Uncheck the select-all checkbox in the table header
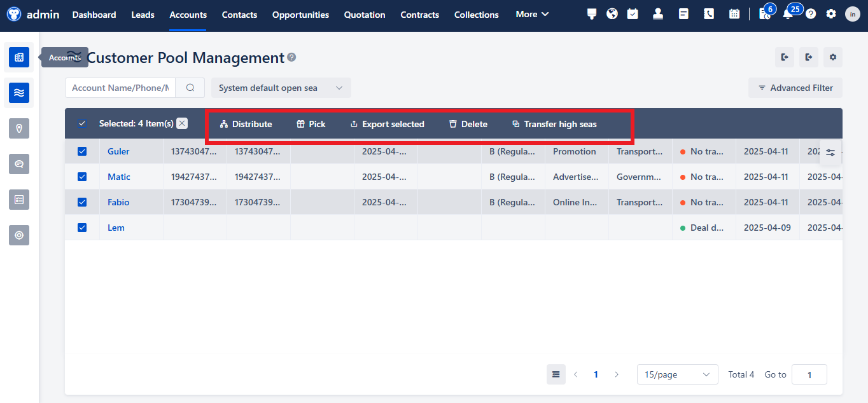Viewport: 868px width, 403px height. pos(81,123)
